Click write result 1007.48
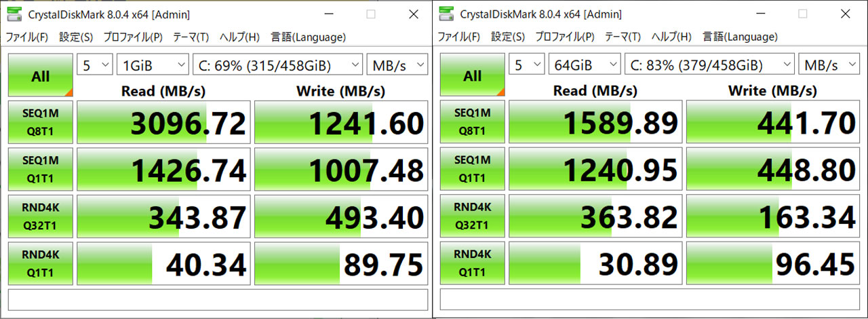 click(x=341, y=170)
